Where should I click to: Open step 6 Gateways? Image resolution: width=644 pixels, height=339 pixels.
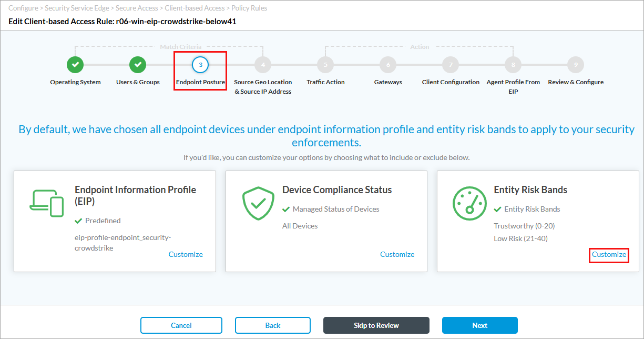(x=388, y=65)
